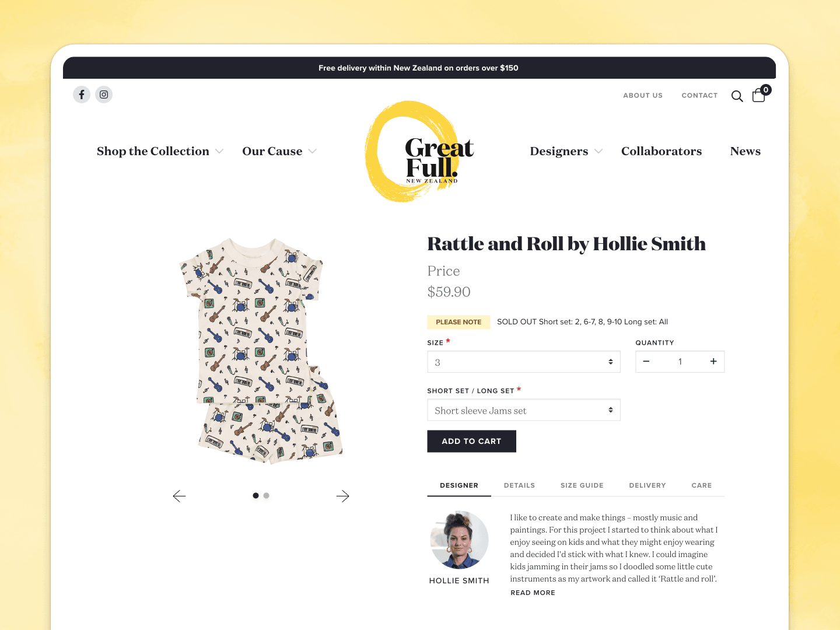Image resolution: width=840 pixels, height=630 pixels.
Task: Click the Great Full logo
Action: [x=421, y=152]
